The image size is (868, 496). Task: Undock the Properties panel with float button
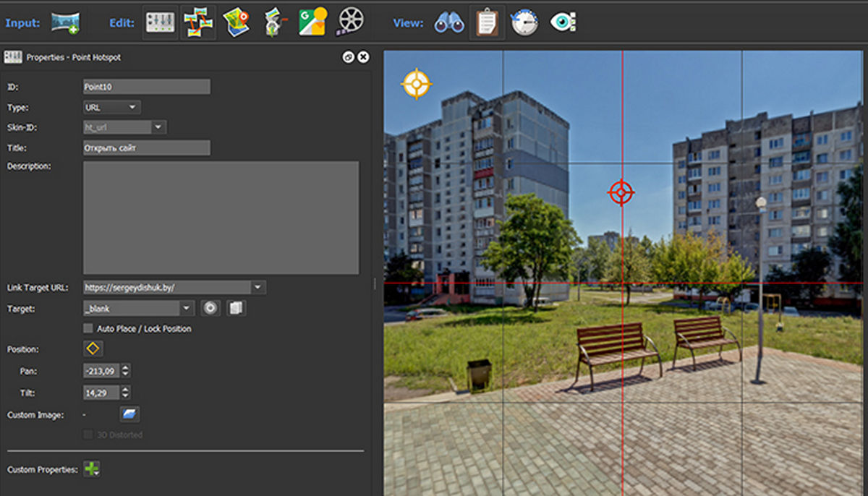point(348,56)
